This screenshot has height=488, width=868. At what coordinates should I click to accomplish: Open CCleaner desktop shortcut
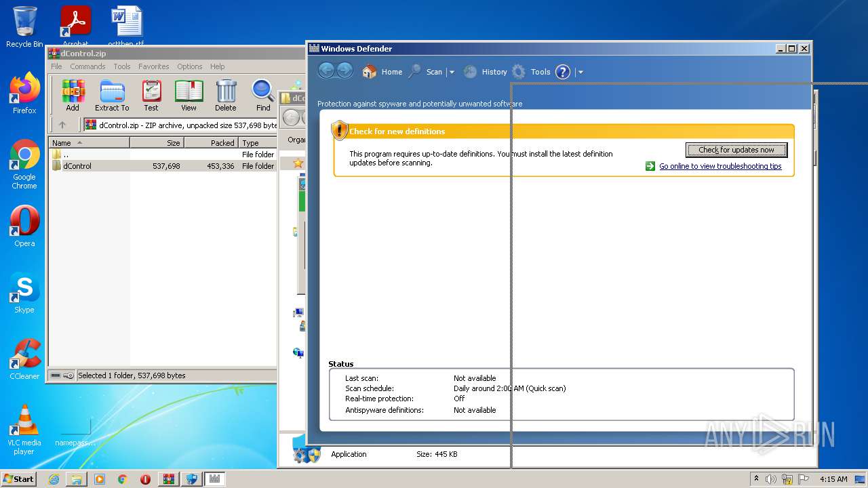click(x=24, y=359)
